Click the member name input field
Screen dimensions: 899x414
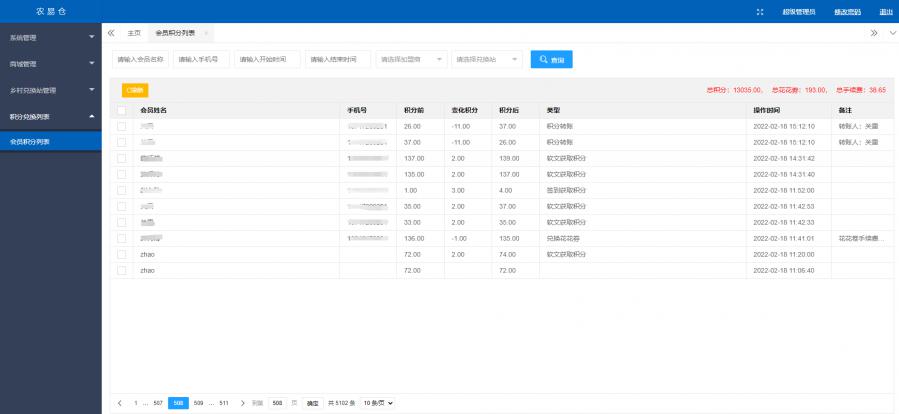[x=140, y=60]
